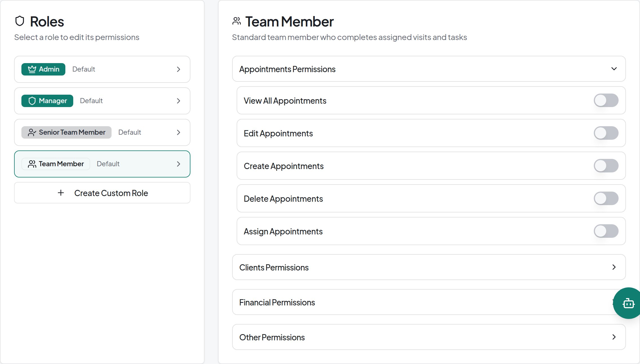Image resolution: width=640 pixels, height=364 pixels.
Task: Turn on Edit Appointments switch
Action: pos(606,133)
